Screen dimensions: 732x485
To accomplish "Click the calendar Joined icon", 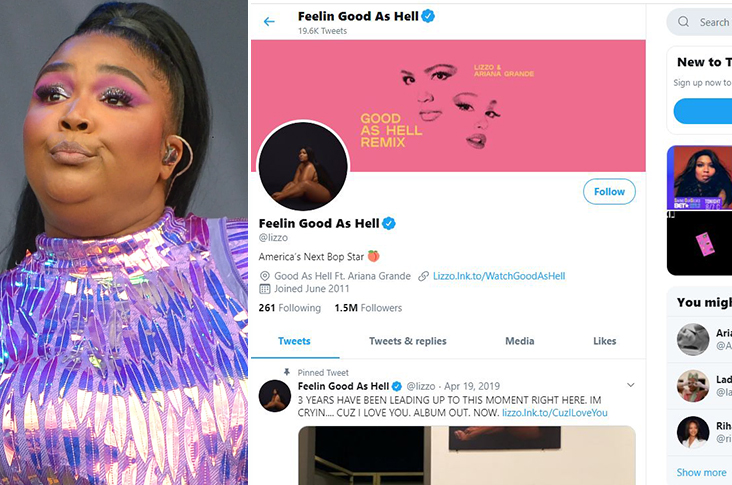I will tap(265, 289).
